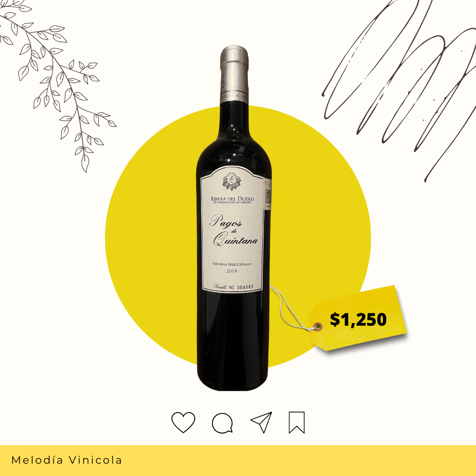Click the paper plane share icon
The image size is (476, 476).
261,422
